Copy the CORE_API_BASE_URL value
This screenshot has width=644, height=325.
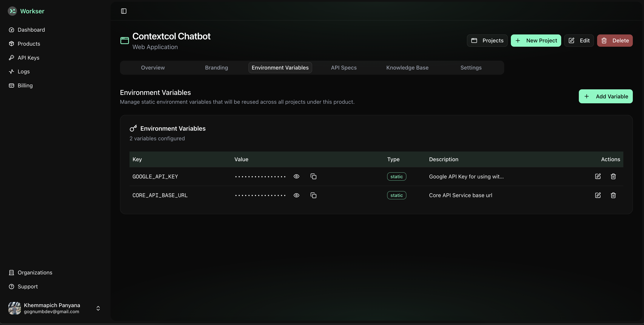point(313,195)
